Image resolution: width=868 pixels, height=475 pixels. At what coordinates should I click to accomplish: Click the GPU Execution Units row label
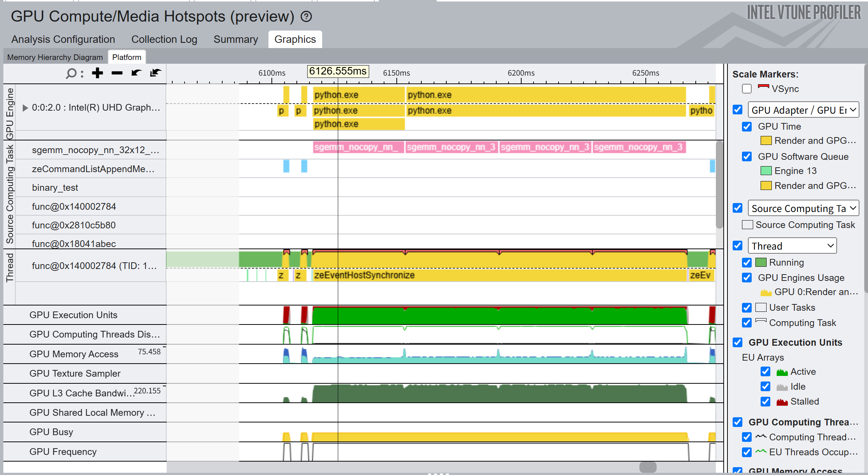pos(73,315)
